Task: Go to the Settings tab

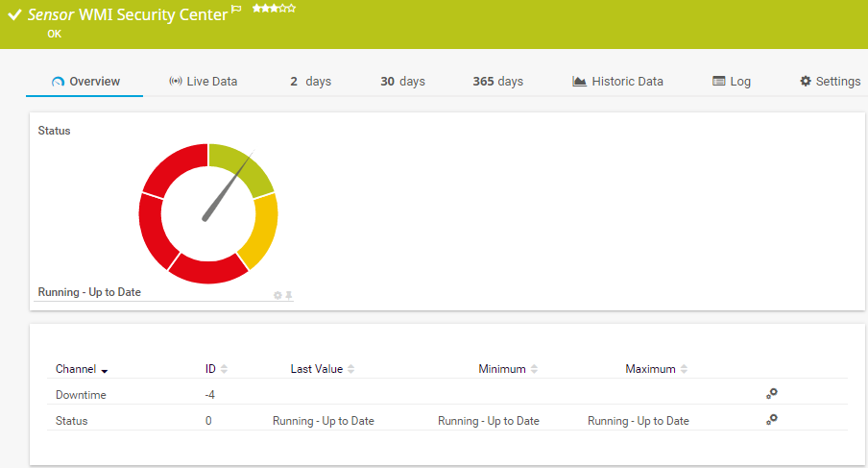Action: point(830,82)
